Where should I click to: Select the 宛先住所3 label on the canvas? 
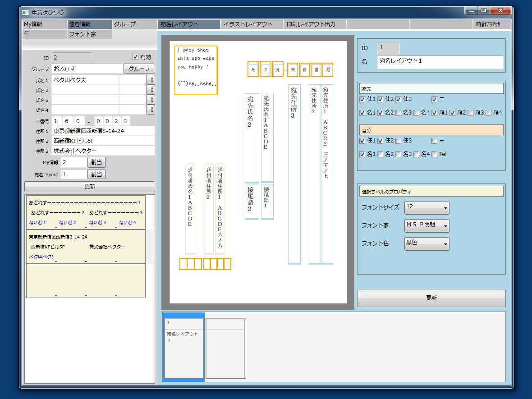(294, 174)
